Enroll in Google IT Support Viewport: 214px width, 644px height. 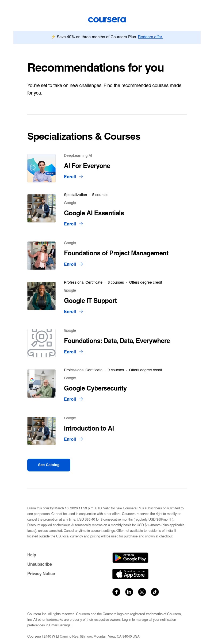pos(70,311)
